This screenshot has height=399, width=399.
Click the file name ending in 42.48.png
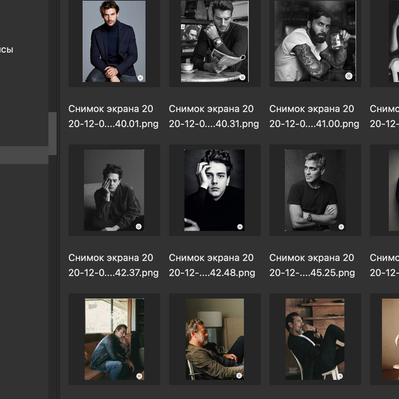click(212, 265)
